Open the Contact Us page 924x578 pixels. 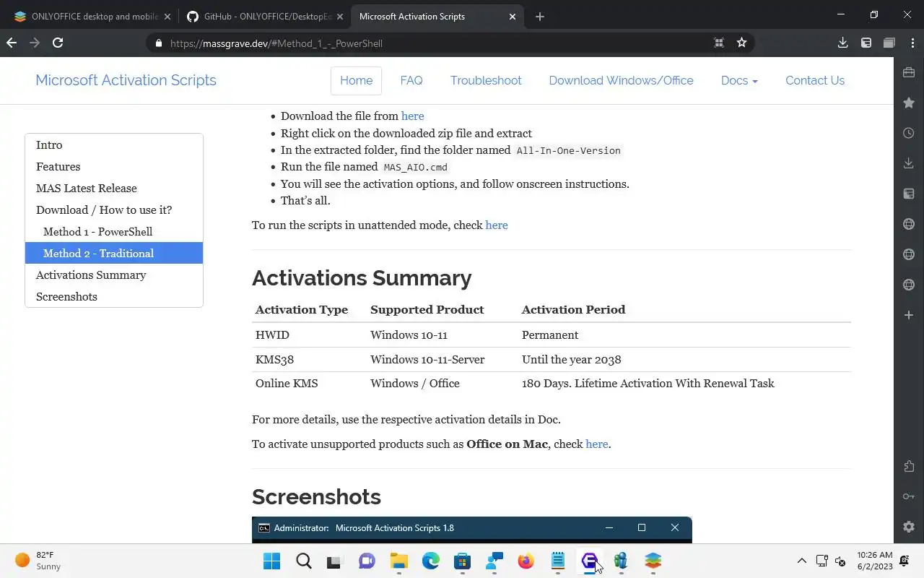[815, 80]
